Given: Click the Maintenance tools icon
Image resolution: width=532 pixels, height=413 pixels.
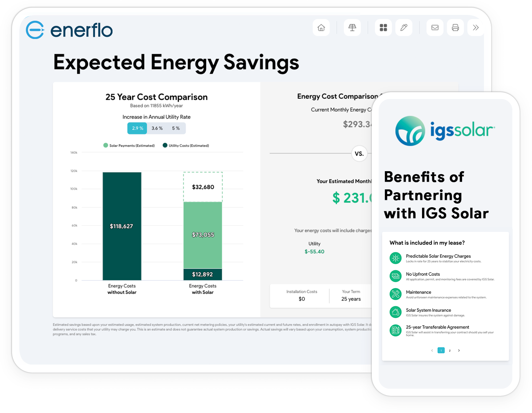Looking at the screenshot, I should [395, 294].
